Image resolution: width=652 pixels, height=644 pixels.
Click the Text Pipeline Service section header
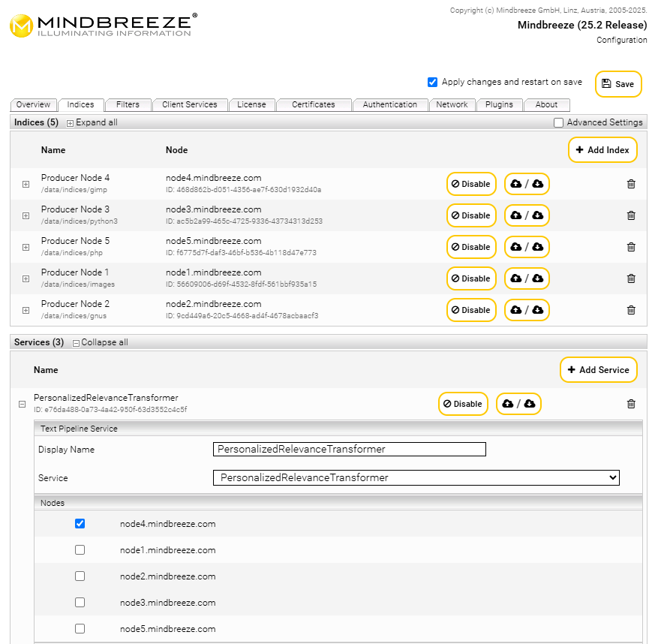point(338,429)
